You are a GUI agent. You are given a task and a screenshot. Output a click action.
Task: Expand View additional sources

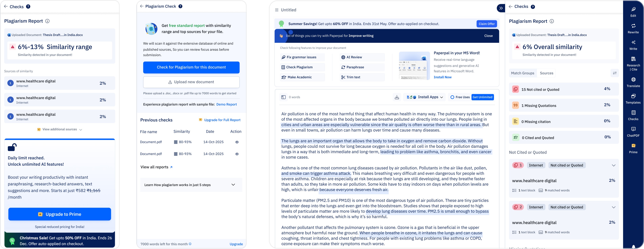[x=60, y=129]
